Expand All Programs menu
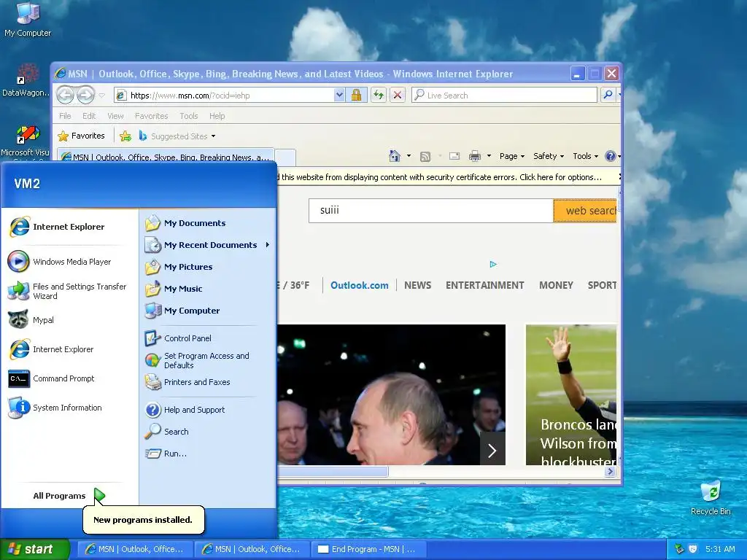The height and width of the screenshot is (560, 747). (68, 496)
